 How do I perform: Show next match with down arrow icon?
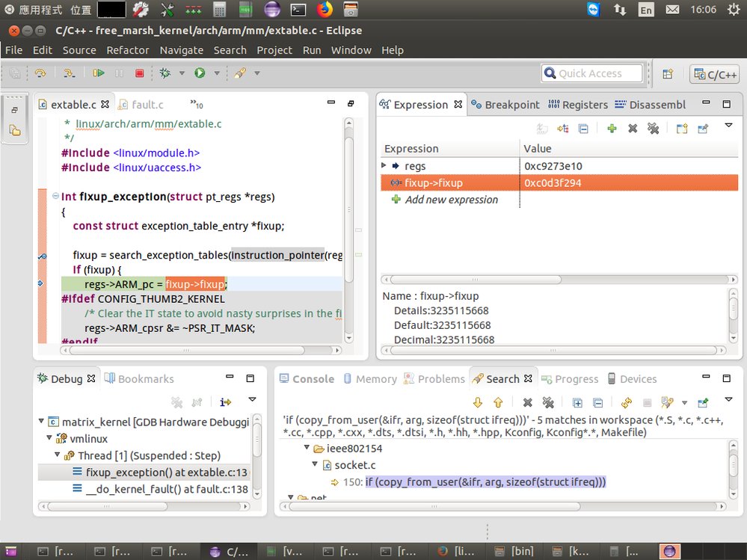click(x=478, y=403)
